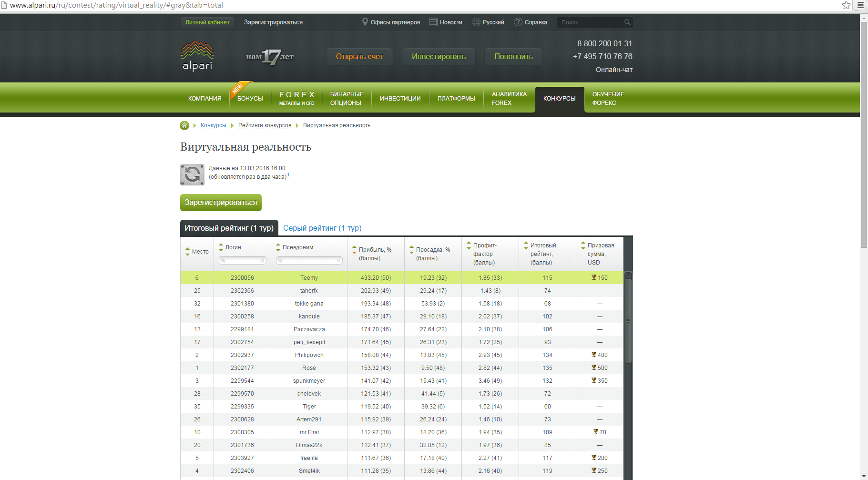This screenshot has height=480, width=868.
Task: Open the БОНУСЫ menu
Action: [x=250, y=99]
